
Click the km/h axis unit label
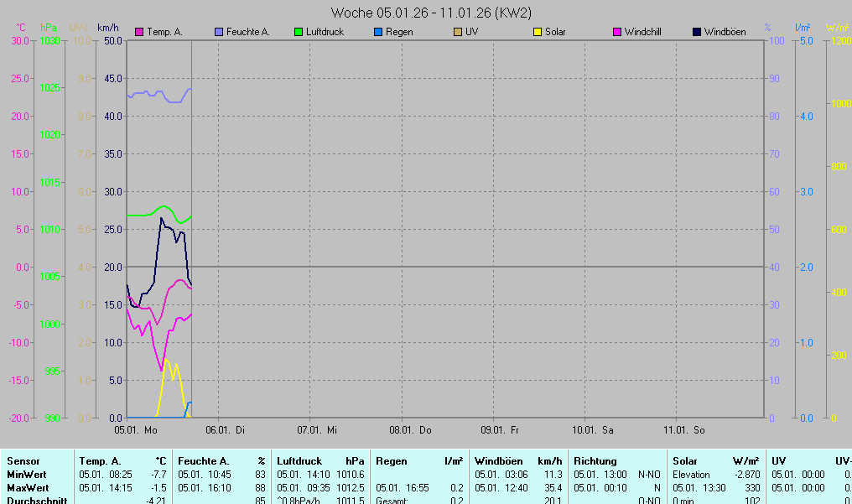click(107, 28)
